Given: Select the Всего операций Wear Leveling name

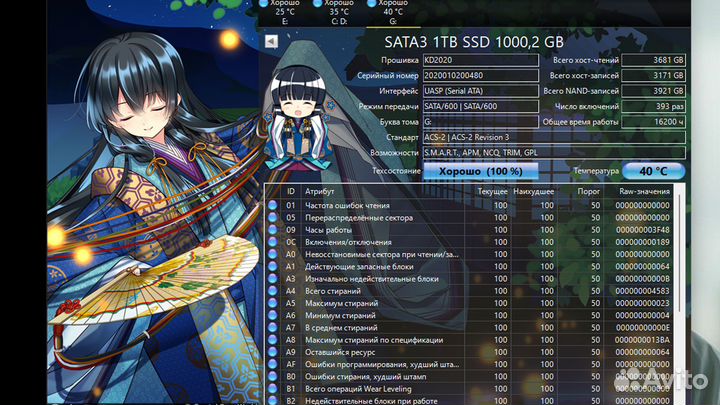Looking at the screenshot, I should [x=358, y=389].
